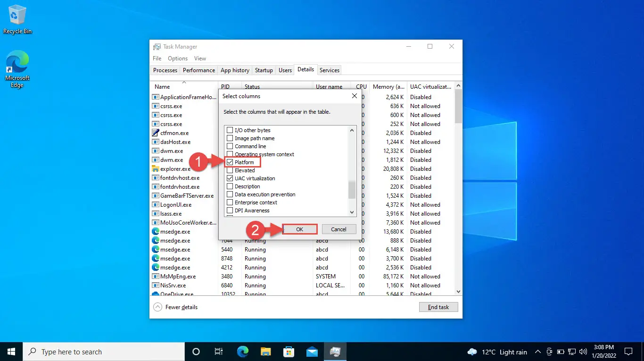Click the Type here to search box

[104, 352]
